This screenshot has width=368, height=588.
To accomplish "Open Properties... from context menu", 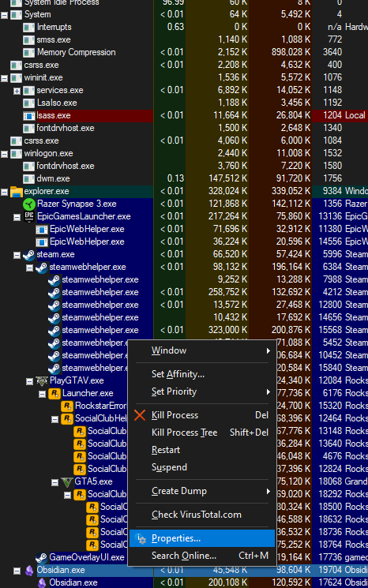I will pos(203,538).
